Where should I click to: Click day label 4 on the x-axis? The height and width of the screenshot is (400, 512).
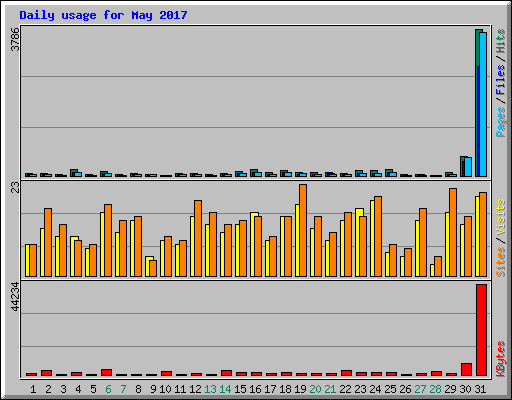[78, 389]
